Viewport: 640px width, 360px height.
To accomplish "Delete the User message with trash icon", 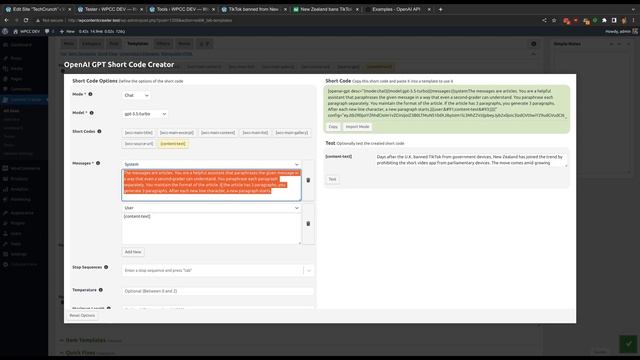I will click(x=308, y=224).
